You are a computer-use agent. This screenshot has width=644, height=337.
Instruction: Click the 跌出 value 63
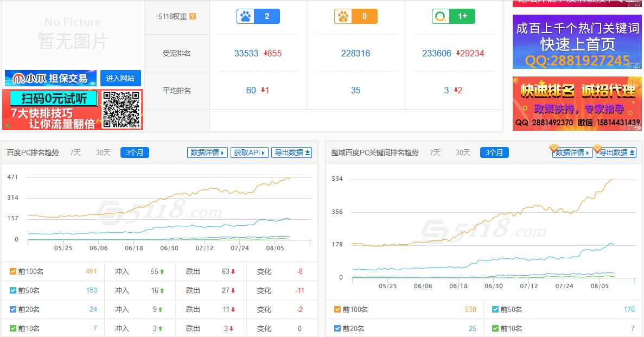[x=226, y=271]
